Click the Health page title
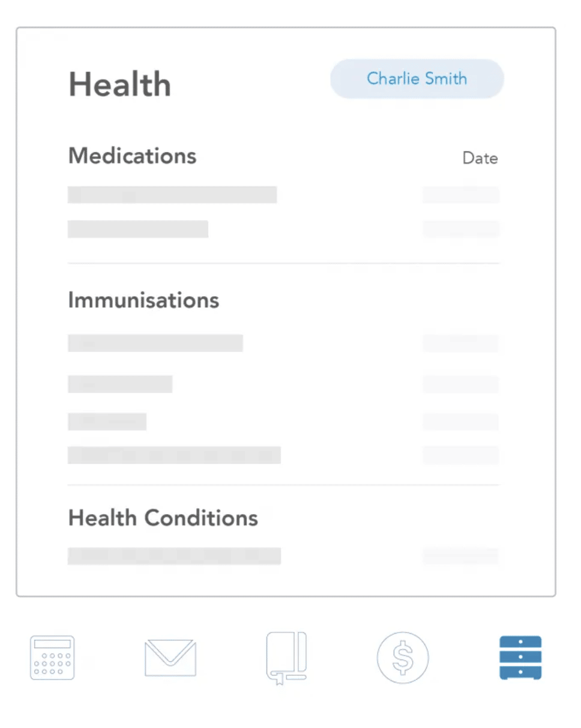Viewport: 581px width, 728px height. 119,83
